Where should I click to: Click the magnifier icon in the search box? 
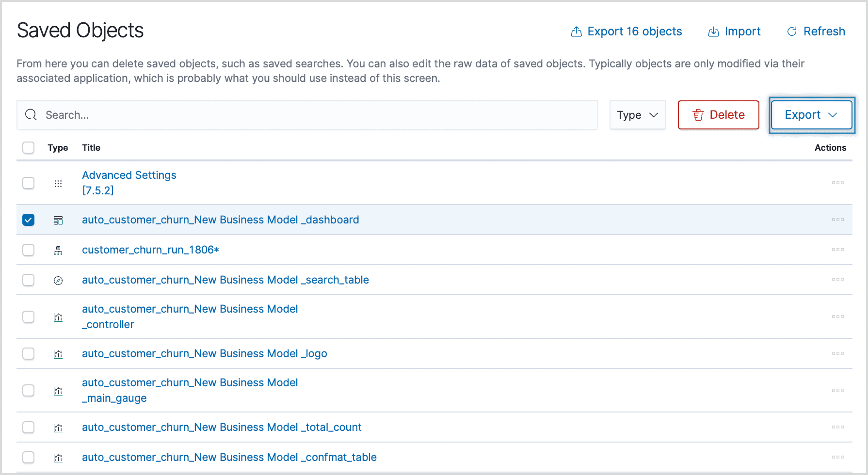tap(31, 115)
